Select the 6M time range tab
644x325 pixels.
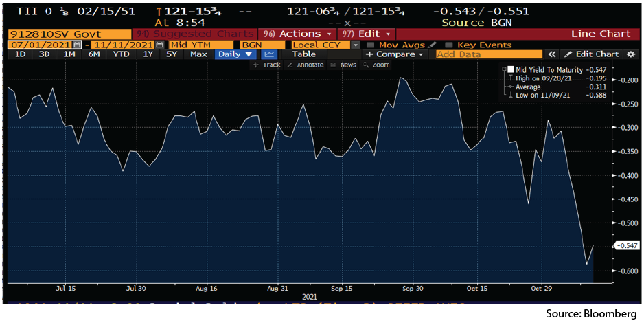(94, 54)
